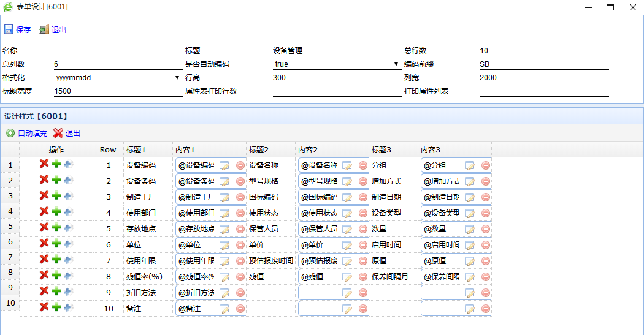Click the green plus icon in row 8
644x335 pixels.
click(56, 275)
